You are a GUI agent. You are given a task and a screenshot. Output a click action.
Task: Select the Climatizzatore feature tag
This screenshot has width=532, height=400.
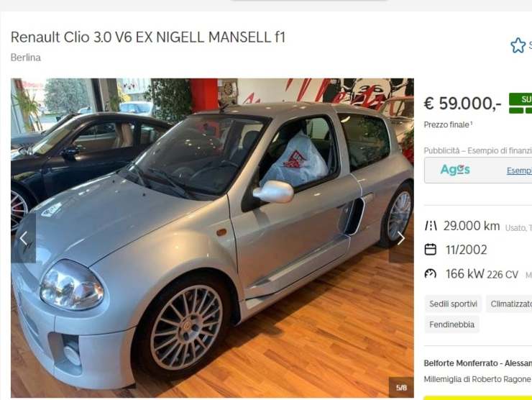click(509, 304)
